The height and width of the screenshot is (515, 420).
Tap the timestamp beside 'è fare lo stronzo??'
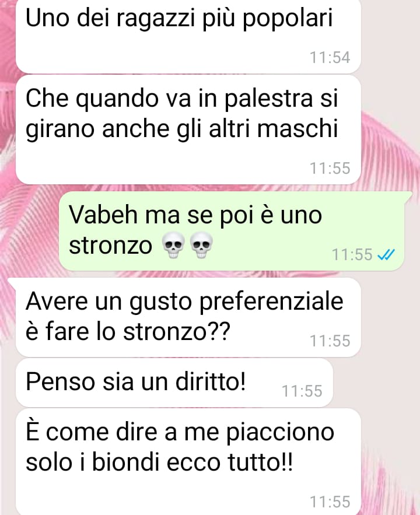click(330, 341)
